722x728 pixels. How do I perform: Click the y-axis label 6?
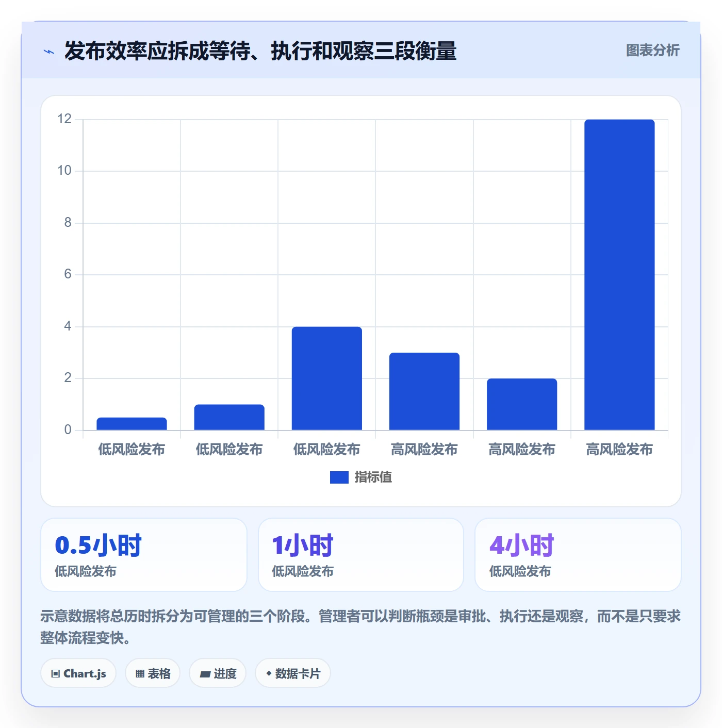coord(68,274)
